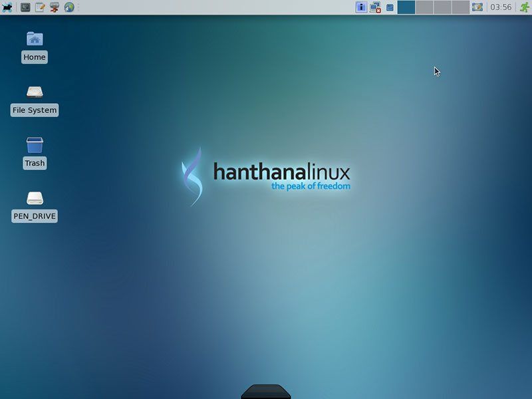The width and height of the screenshot is (532, 399).
Task: Click the blue info notification tray icon
Action: tap(361, 7)
